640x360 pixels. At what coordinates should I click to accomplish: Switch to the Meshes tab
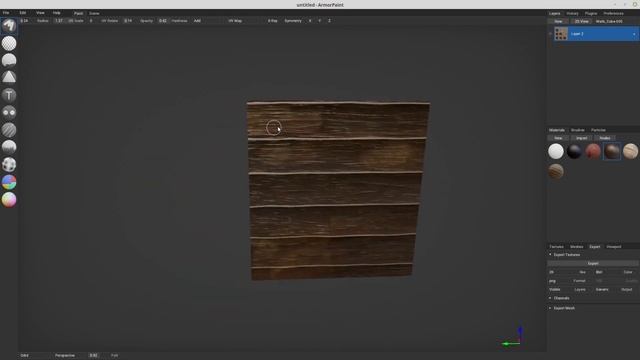[576, 247]
